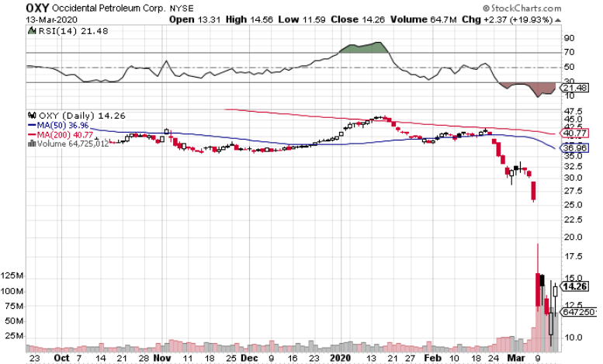This screenshot has height=364, width=603.
Task: Click the 70 RSI axis label
Action: pyautogui.click(x=569, y=52)
